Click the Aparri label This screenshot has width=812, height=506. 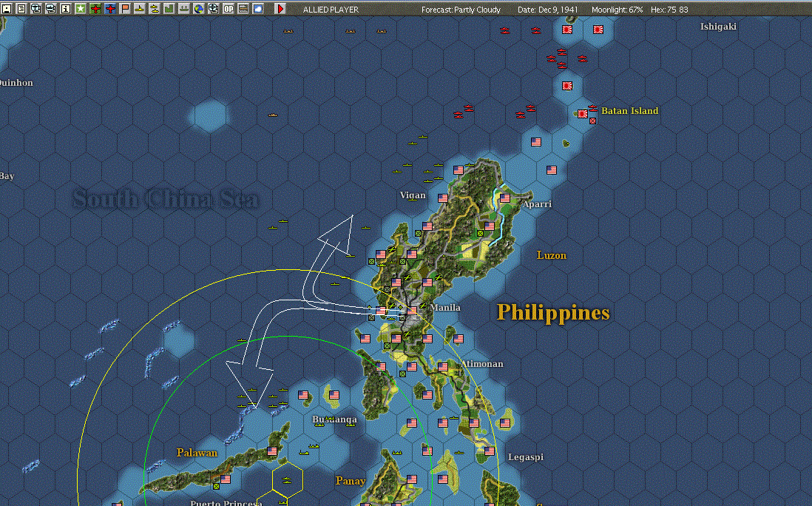tap(537, 204)
